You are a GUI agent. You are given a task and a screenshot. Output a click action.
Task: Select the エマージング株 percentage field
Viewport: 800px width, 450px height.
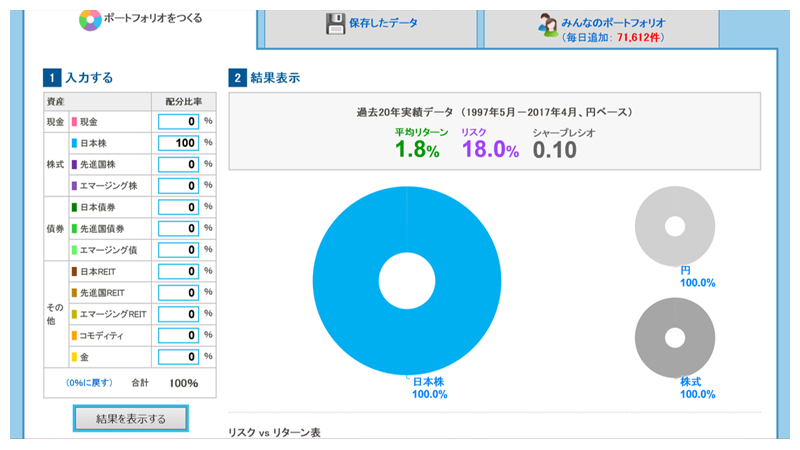(x=178, y=186)
